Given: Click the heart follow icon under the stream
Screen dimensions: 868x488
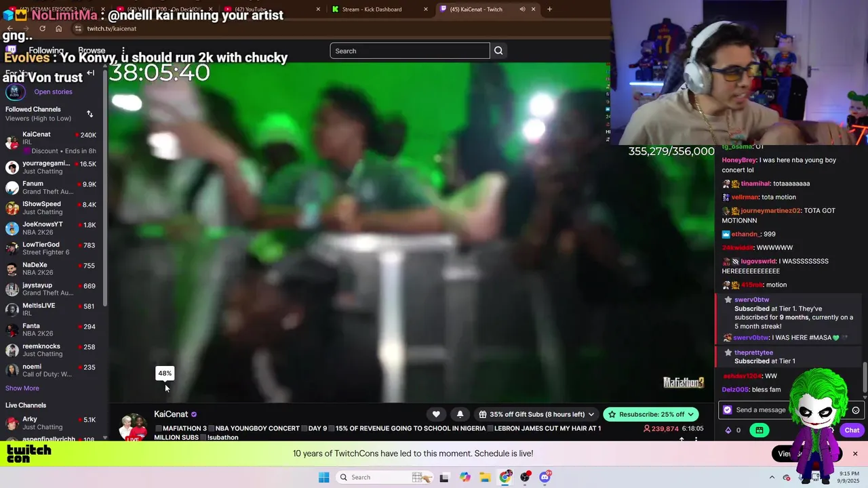Looking at the screenshot, I should (436, 414).
